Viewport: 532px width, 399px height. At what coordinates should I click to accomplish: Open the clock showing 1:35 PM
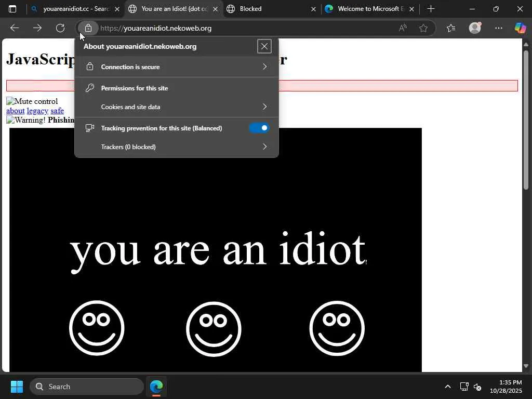pyautogui.click(x=506, y=387)
